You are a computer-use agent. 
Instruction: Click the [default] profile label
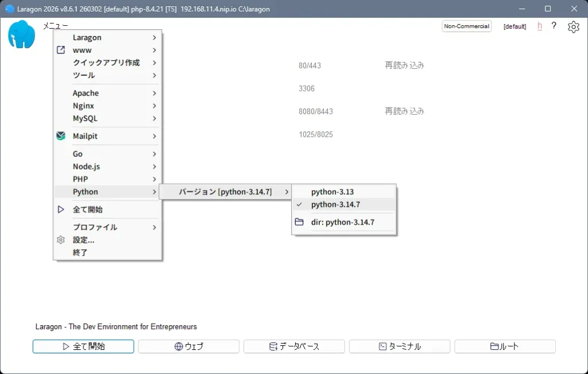click(x=514, y=26)
